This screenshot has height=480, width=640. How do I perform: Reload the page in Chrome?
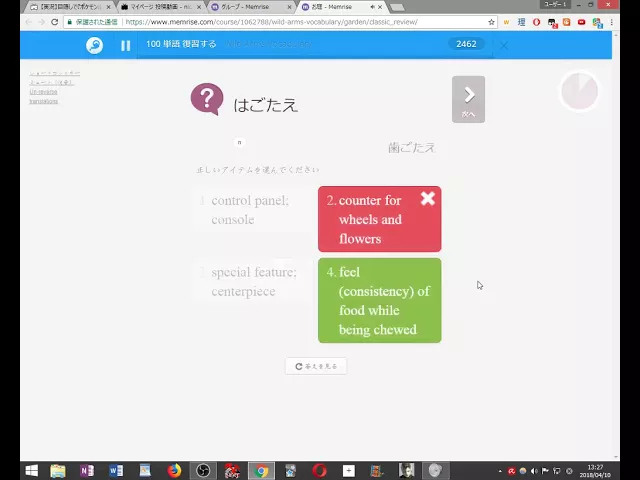(x=54, y=22)
